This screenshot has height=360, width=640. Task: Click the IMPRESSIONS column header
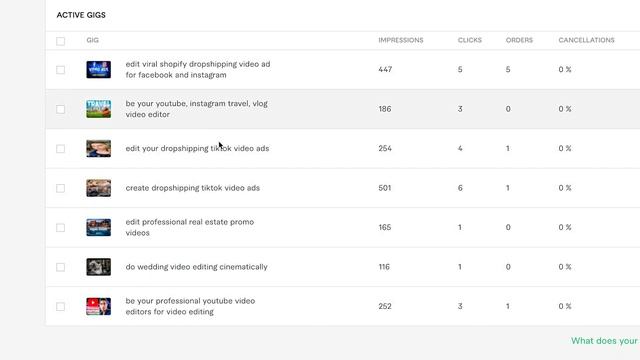[x=400, y=40]
